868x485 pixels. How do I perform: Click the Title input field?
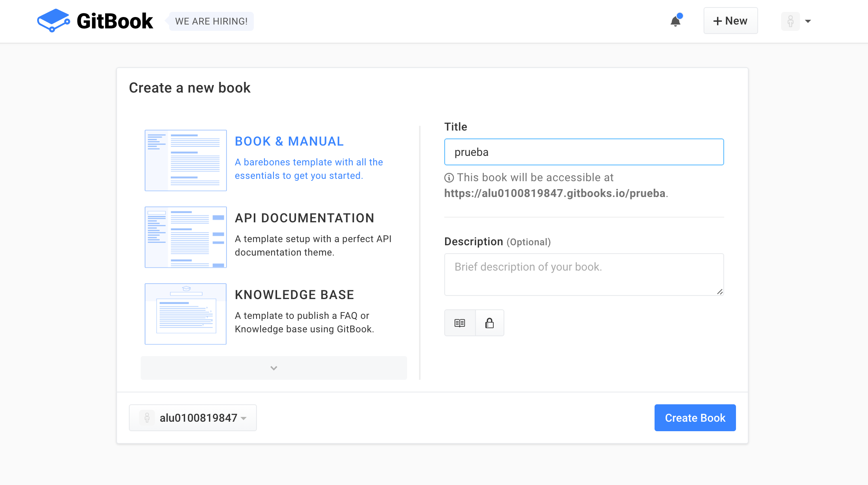point(584,152)
